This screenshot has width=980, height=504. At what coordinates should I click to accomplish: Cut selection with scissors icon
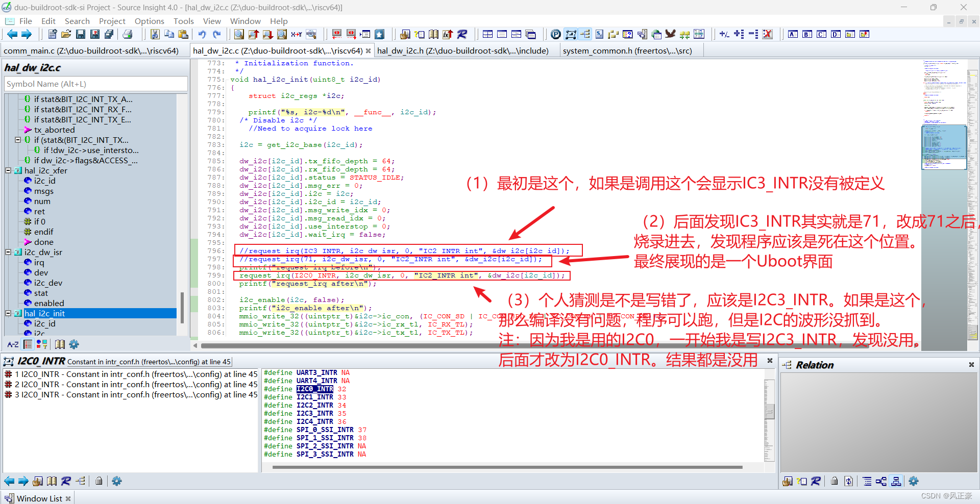coord(155,34)
